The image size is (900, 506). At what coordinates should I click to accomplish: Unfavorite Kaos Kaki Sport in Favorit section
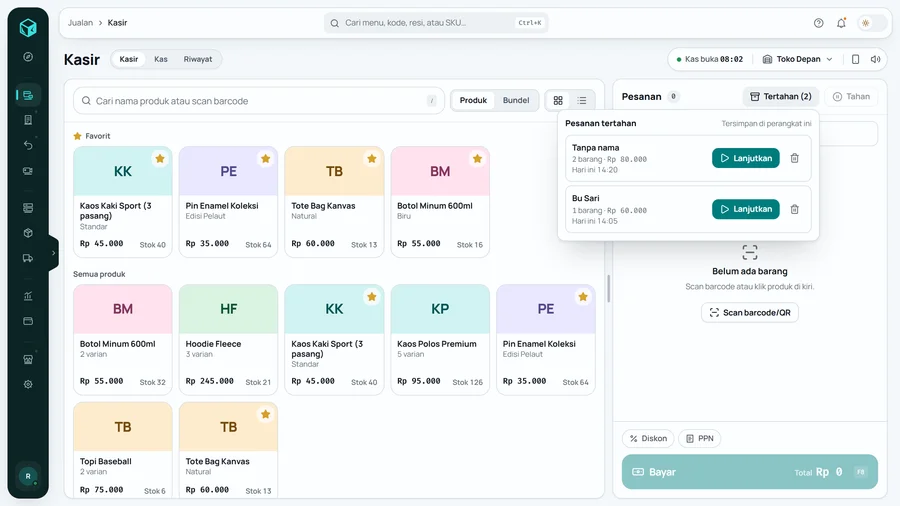pos(160,158)
